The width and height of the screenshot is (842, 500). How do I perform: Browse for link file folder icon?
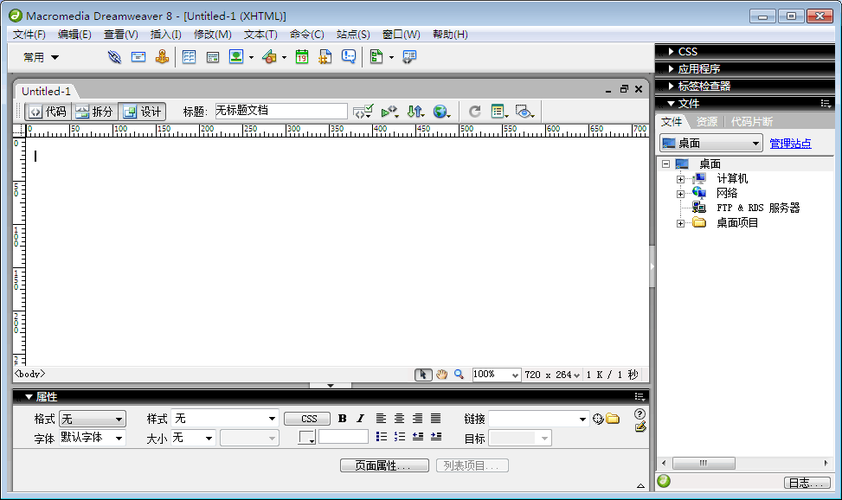click(613, 418)
